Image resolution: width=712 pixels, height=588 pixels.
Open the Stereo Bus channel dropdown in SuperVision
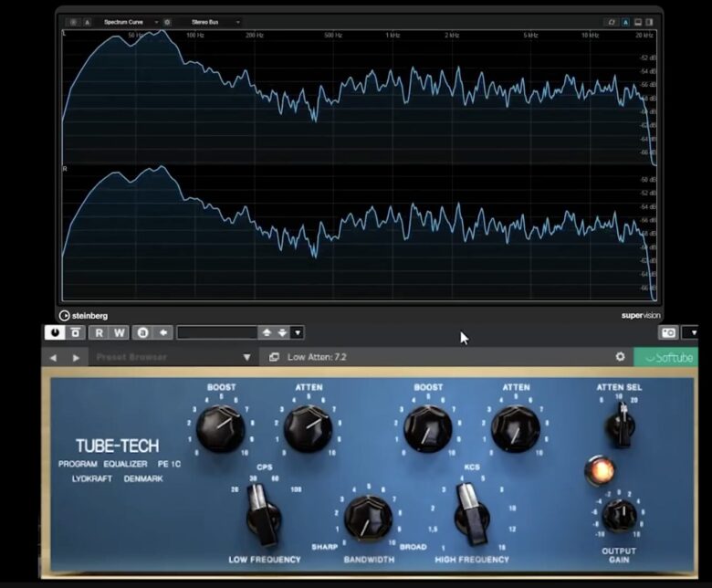215,22
